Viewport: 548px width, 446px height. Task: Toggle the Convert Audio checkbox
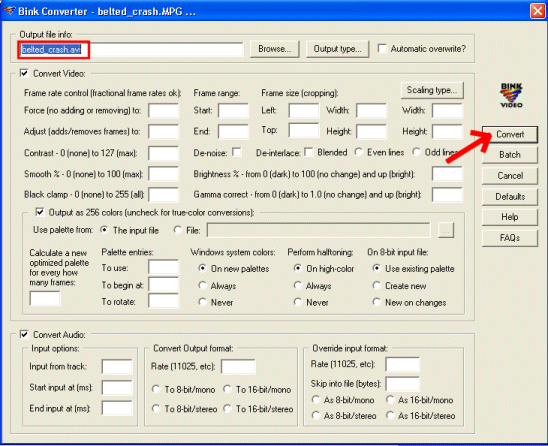[x=24, y=334]
